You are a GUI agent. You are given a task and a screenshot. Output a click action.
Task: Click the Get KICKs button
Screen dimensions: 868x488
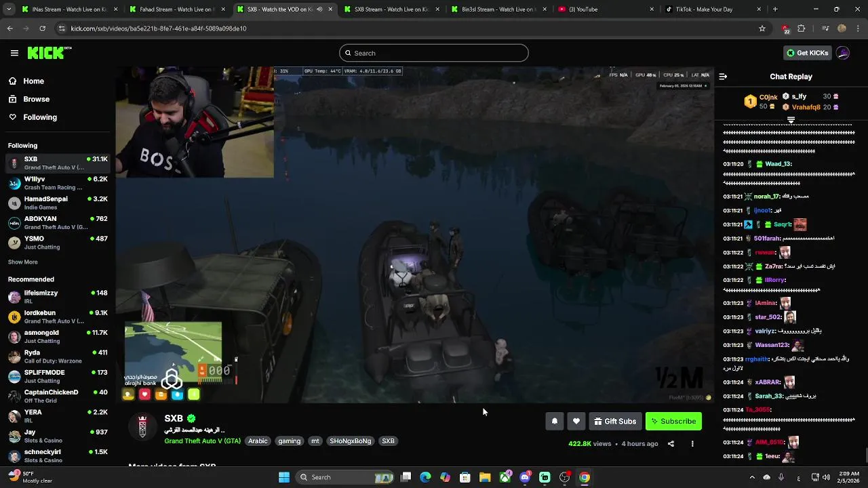point(807,53)
